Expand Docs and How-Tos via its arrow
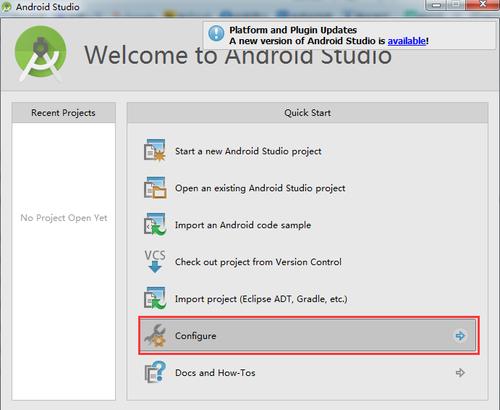Viewport: 500px width, 410px height. click(x=460, y=372)
